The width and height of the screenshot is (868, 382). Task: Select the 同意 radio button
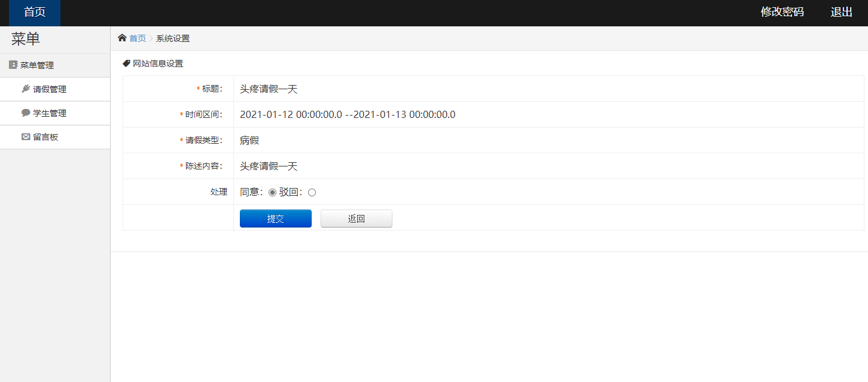(272, 192)
